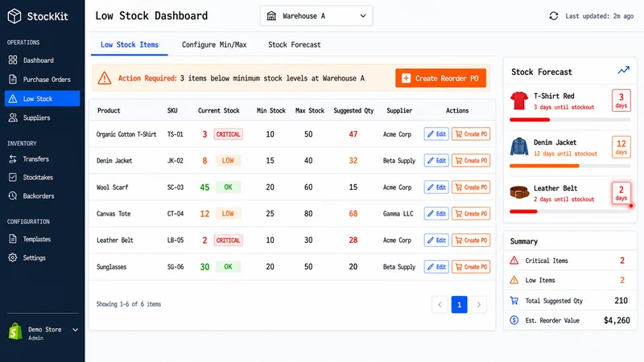Edit the Leather Belt row

(x=436, y=240)
